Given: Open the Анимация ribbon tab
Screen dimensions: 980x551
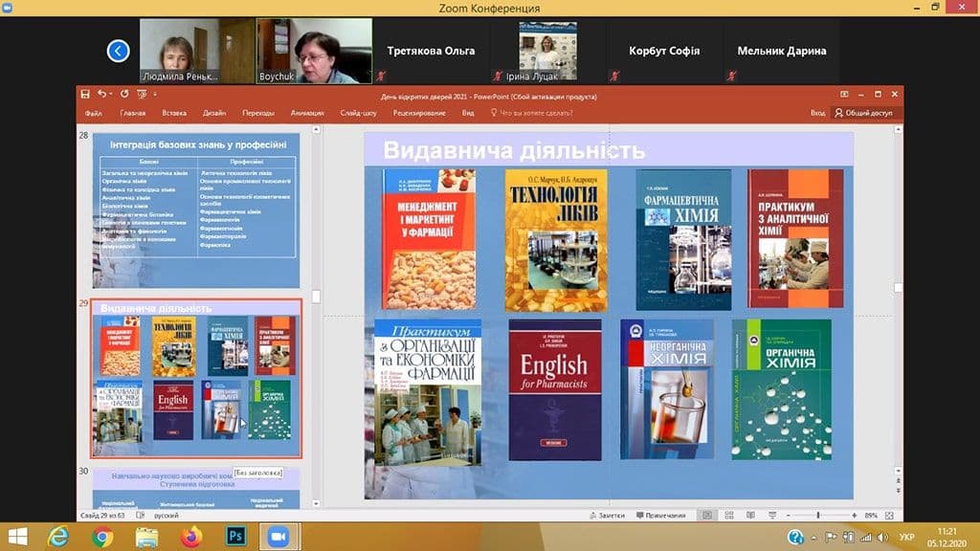Looking at the screenshot, I should (307, 113).
